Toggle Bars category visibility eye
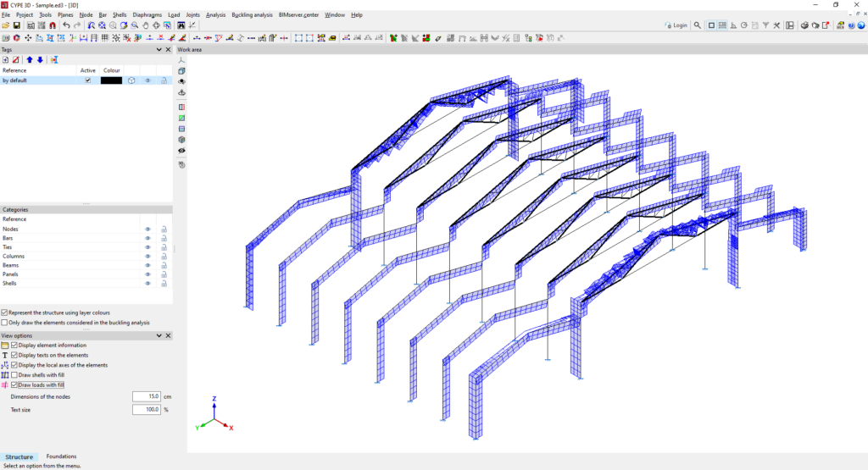This screenshot has height=470, width=868. pyautogui.click(x=147, y=238)
